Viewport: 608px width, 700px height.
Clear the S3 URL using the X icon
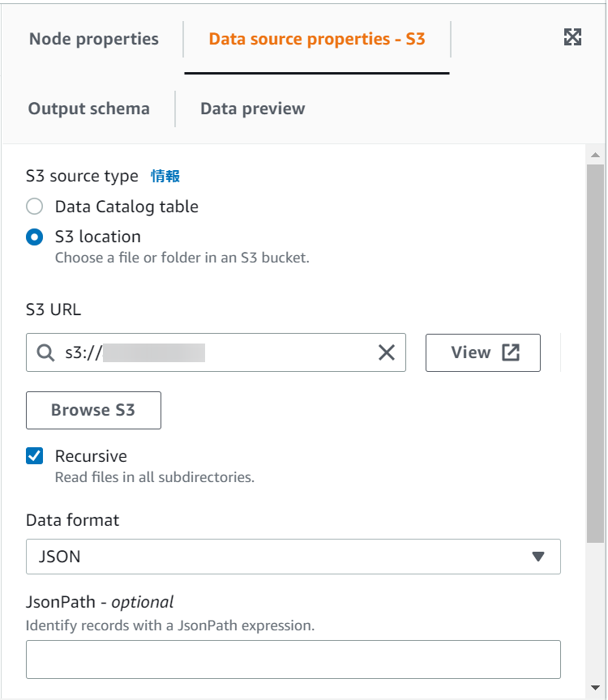[387, 352]
